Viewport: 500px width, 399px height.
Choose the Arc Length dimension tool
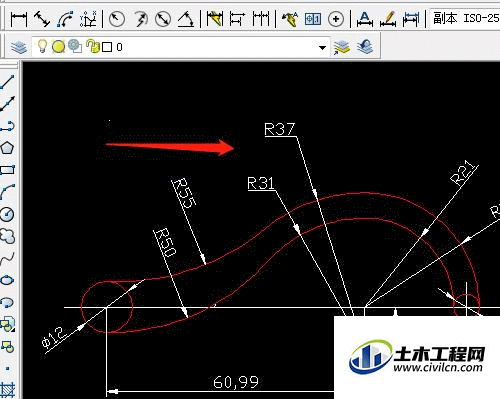pyautogui.click(x=65, y=19)
